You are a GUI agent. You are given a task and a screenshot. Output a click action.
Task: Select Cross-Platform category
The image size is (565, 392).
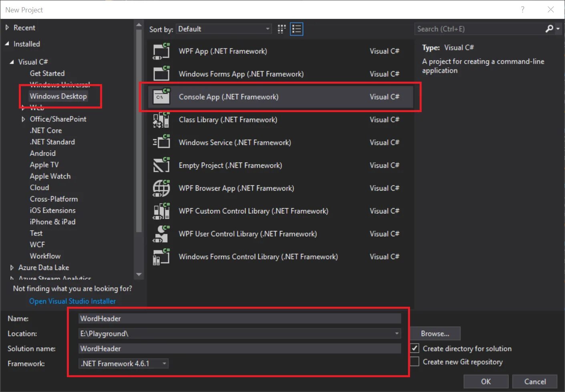click(54, 199)
